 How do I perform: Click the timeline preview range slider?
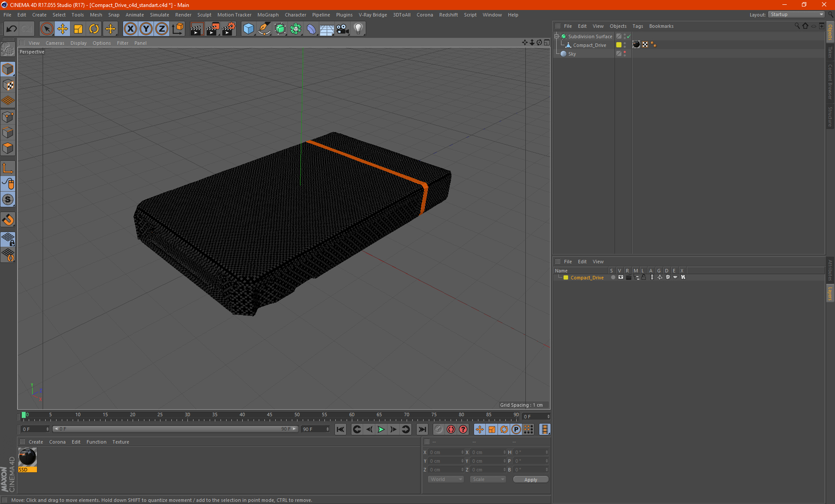click(175, 429)
